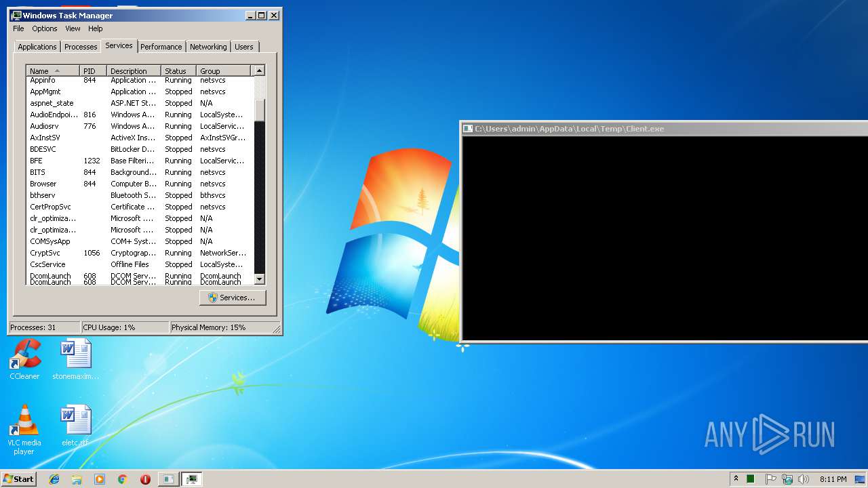Viewport: 868px width, 488px height.
Task: Open the volume speaker tray icon
Action: [804, 479]
